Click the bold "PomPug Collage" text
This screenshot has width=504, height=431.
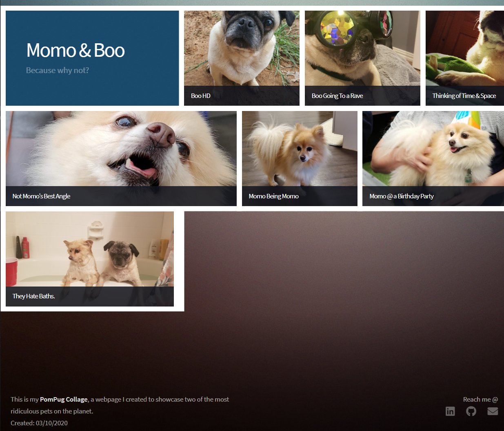(x=64, y=400)
